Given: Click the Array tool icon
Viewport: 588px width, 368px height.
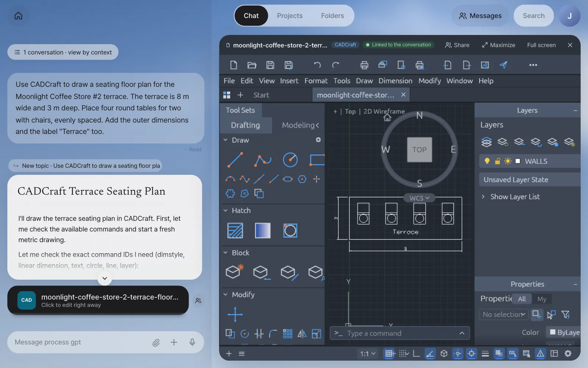Looking at the screenshot, I should tap(288, 334).
